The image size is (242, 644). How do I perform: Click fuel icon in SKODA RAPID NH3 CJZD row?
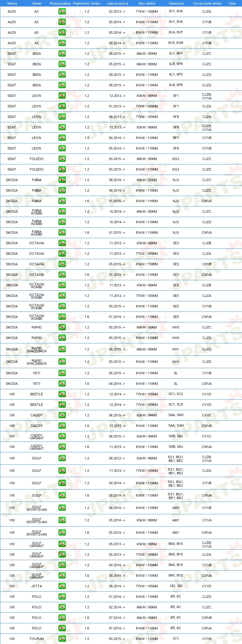pos(62,338)
